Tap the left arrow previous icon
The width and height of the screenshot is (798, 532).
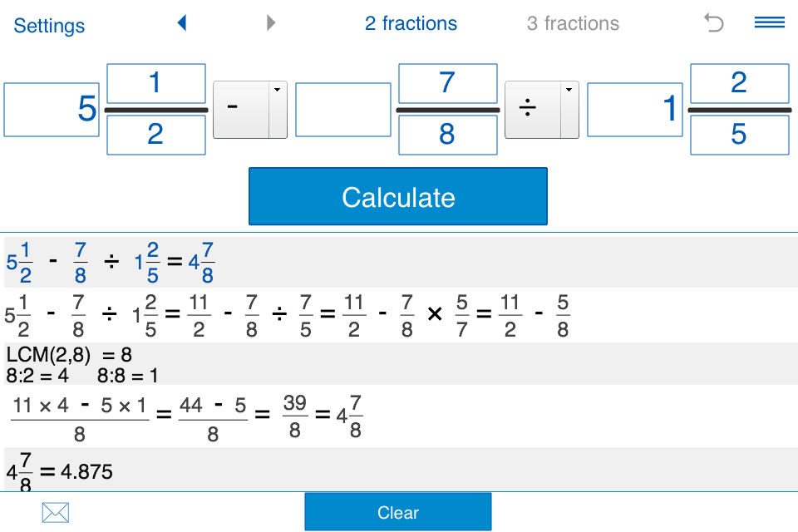(x=182, y=23)
